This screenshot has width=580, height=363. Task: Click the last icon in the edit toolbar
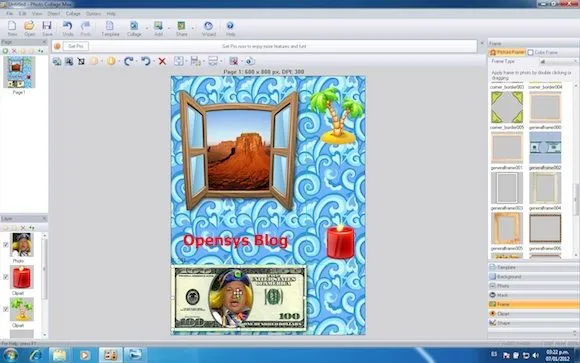point(250,61)
